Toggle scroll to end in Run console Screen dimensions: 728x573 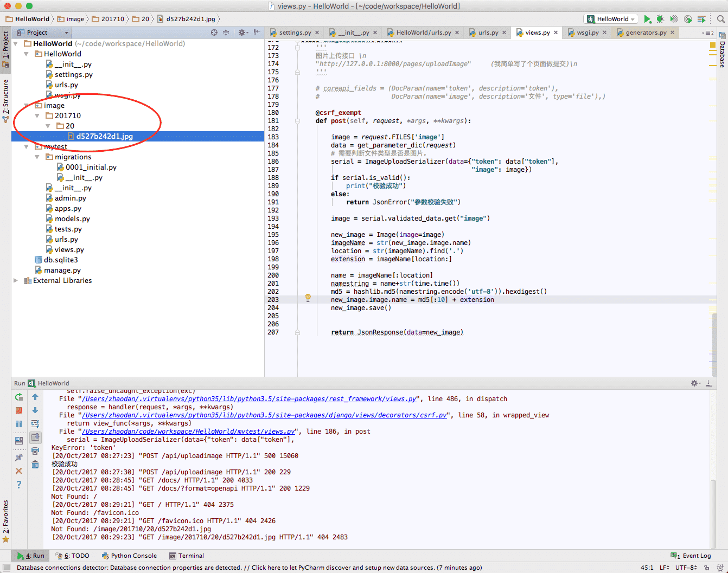point(35,437)
